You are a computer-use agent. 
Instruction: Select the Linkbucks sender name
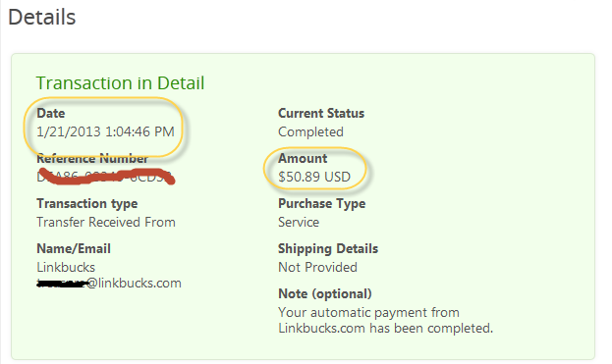coord(66,267)
